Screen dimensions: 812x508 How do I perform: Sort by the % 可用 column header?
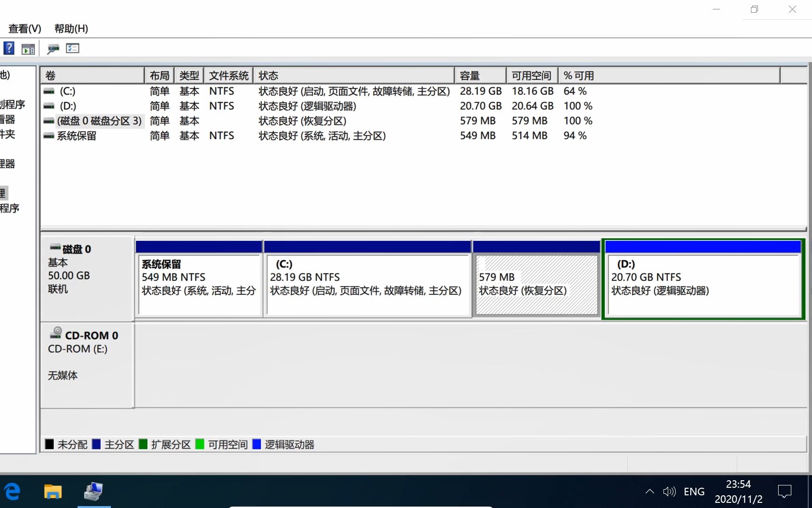[x=669, y=76]
